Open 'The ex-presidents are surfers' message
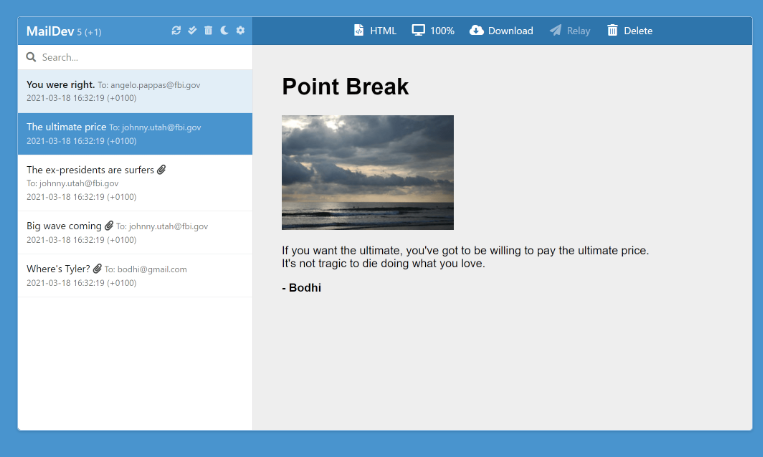This screenshot has width=763, height=457. tap(90, 170)
